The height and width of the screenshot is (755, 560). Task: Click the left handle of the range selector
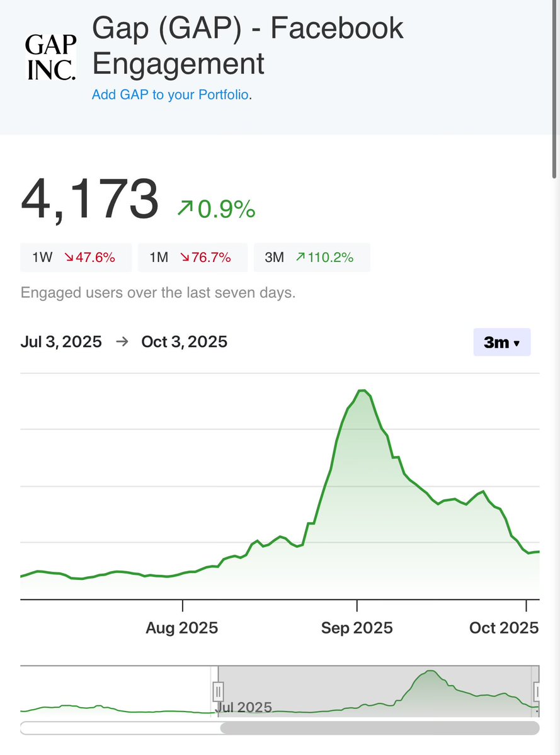point(218,692)
